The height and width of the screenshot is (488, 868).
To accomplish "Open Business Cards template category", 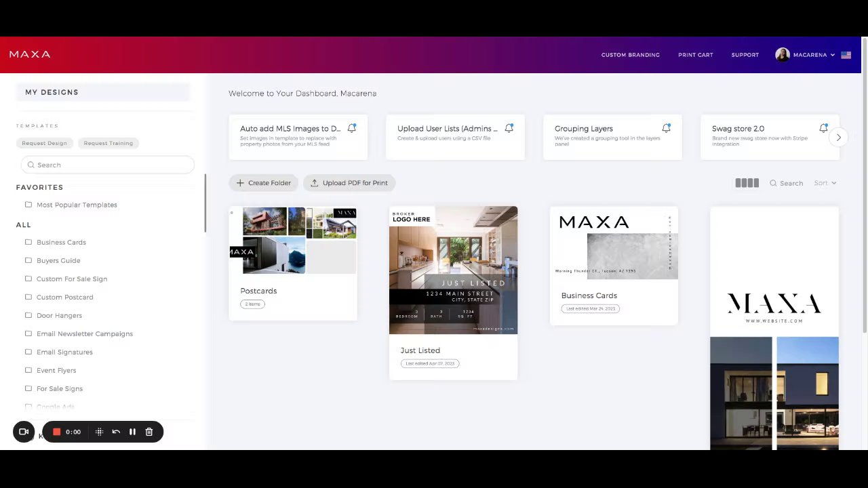I will [61, 242].
